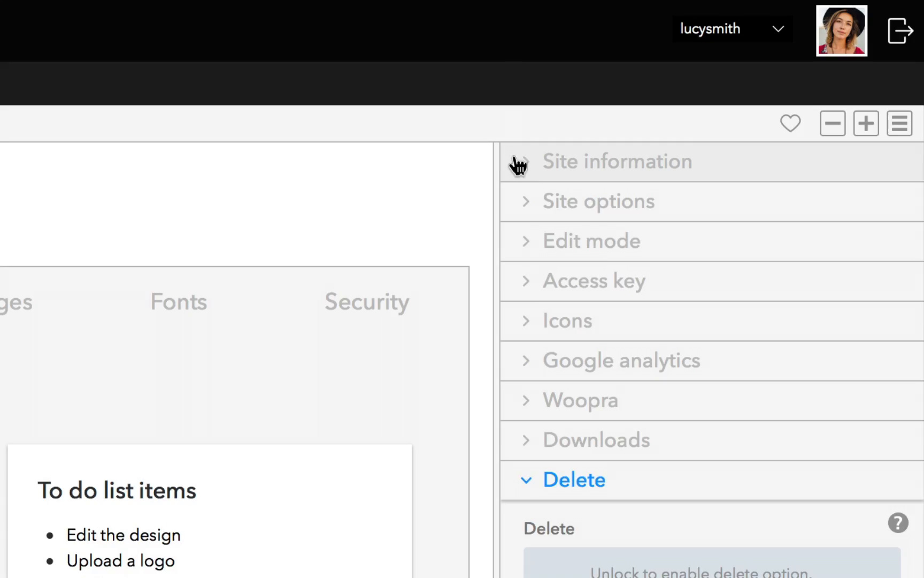Screen dimensions: 924x578
Task: Click the plus expand-all icon
Action: point(866,124)
